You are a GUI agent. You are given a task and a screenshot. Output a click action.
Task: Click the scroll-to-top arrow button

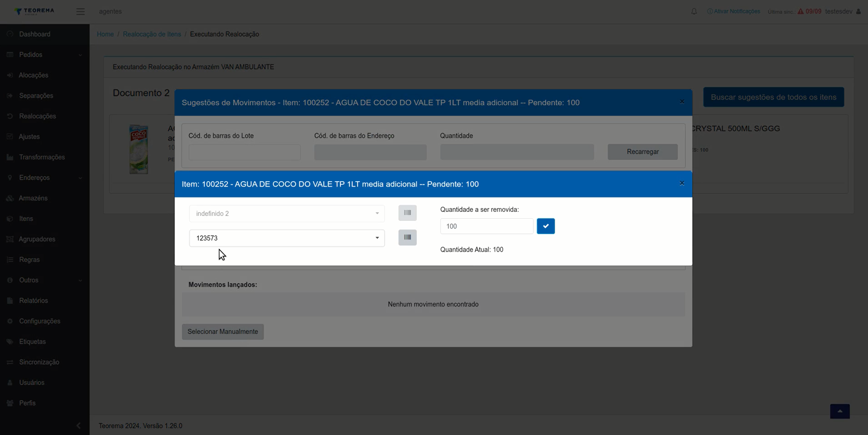coord(840,412)
